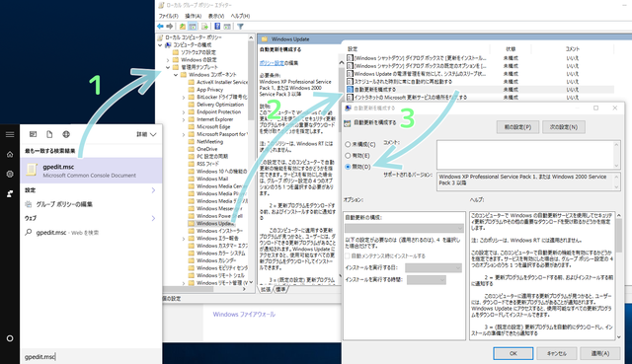
Task: Click the コメント text box
Action: pyautogui.click(x=528, y=155)
